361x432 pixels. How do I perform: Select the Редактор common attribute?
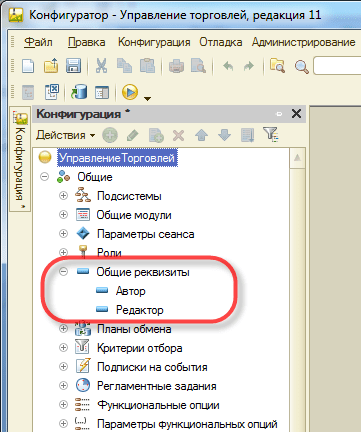(140, 310)
